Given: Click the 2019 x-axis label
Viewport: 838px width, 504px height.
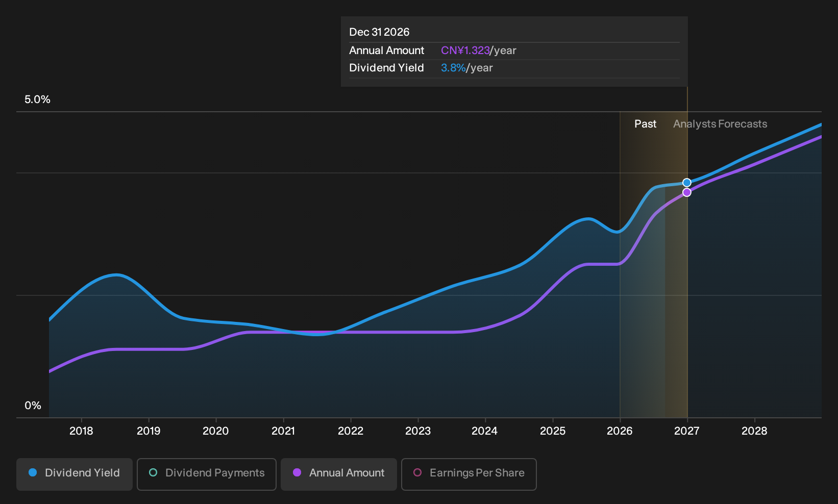Looking at the screenshot, I should [149, 431].
